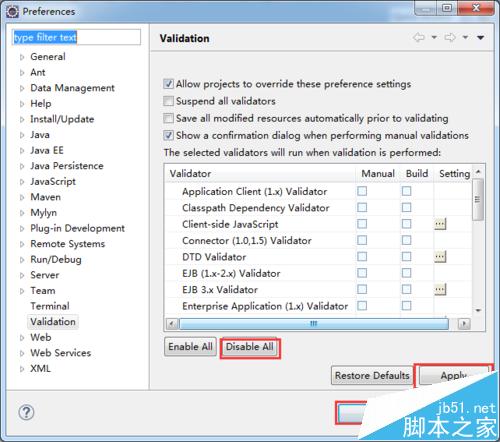The width and height of the screenshot is (500, 442).
Task: Expand the Java EE tree node
Action: [22, 151]
